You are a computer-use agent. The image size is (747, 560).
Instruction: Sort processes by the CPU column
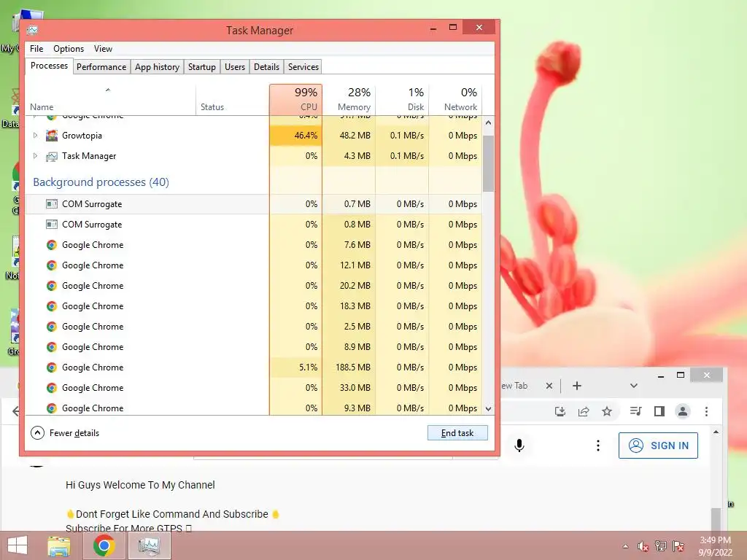(296, 99)
